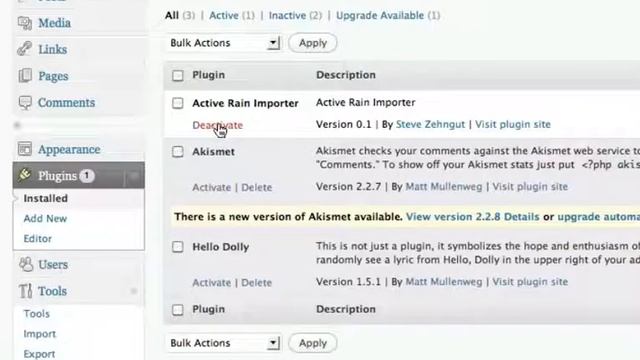Collapse the Tools menu arrow
This screenshot has height=360, width=640.
coord(133,291)
